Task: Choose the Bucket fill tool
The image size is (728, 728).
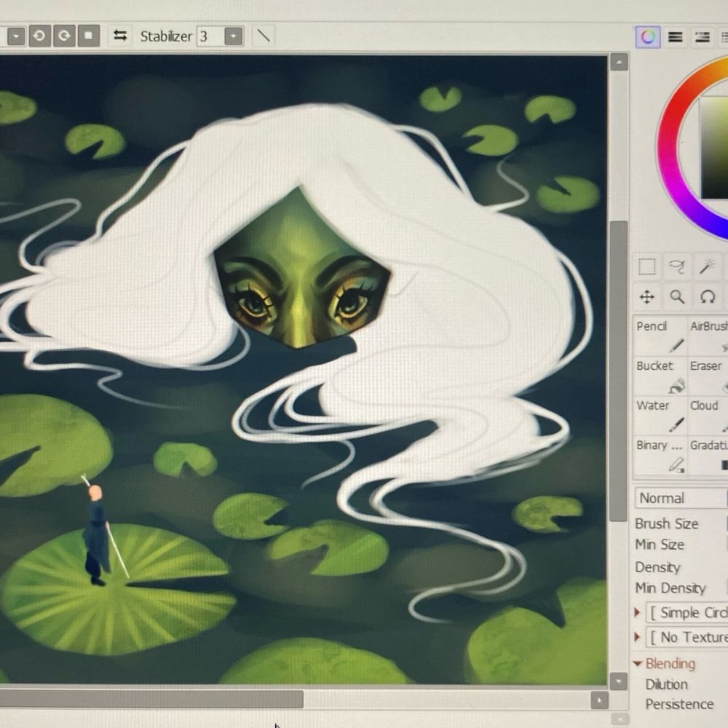Action: tap(660, 375)
